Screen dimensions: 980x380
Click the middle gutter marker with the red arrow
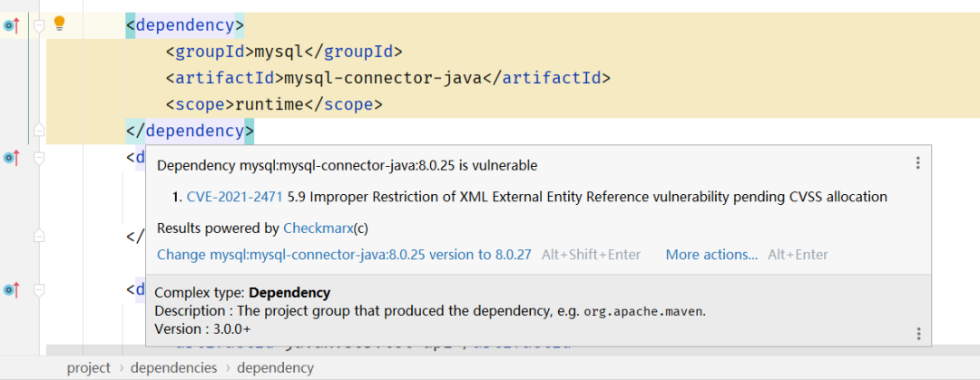click(11, 158)
